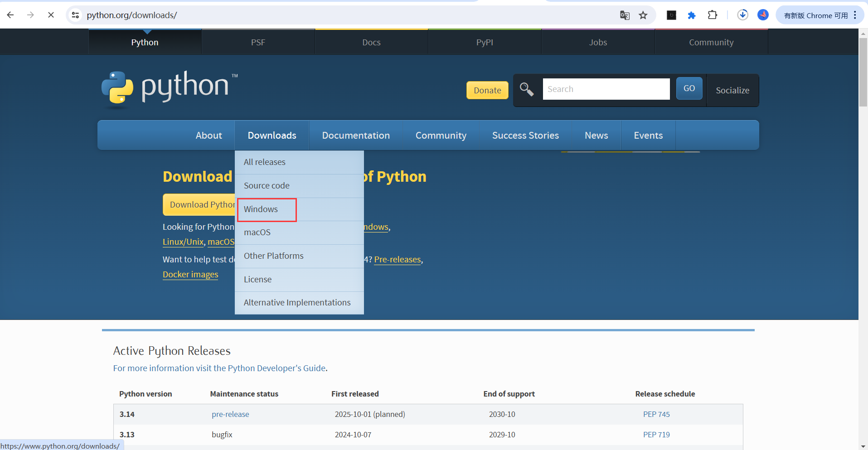The width and height of the screenshot is (868, 450).
Task: Click the Search input field
Action: [x=606, y=89]
